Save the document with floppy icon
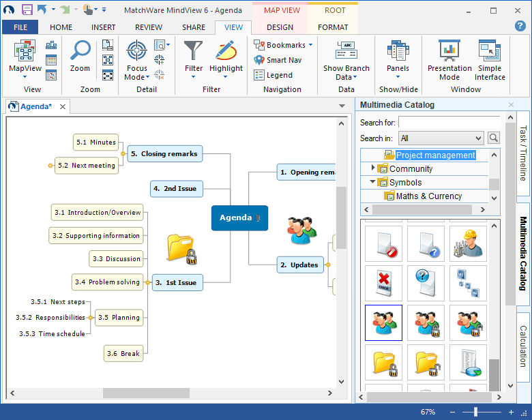Image resolution: width=532 pixels, height=420 pixels. [27, 10]
